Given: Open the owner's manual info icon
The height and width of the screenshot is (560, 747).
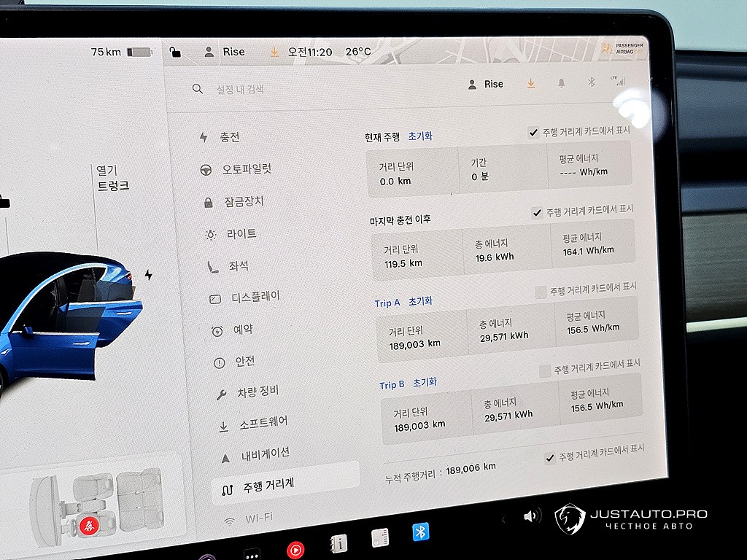Looking at the screenshot, I should point(338,543).
